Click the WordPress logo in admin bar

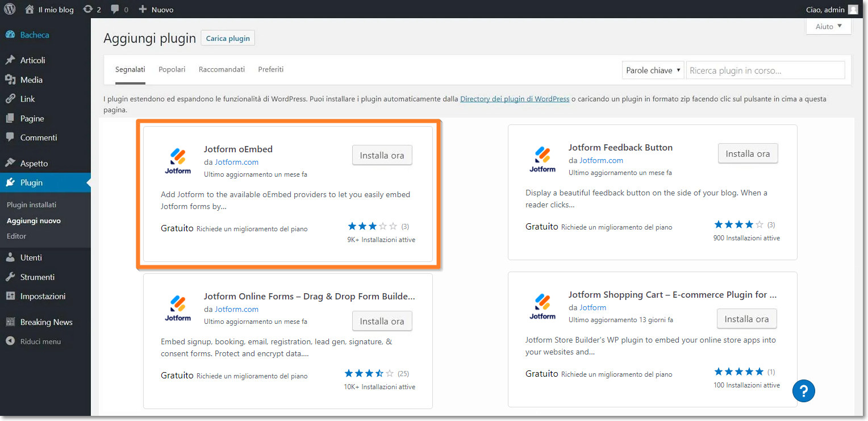click(x=10, y=9)
